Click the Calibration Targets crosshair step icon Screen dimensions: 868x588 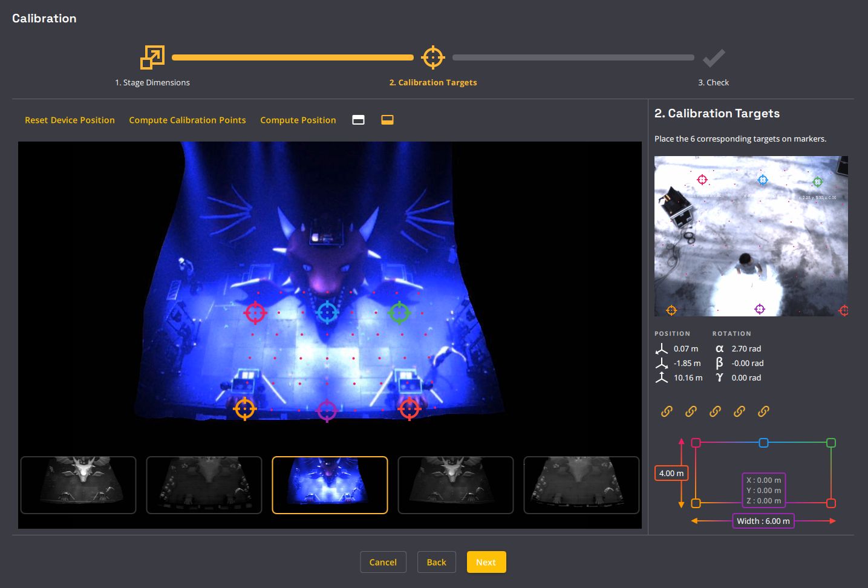pos(432,57)
